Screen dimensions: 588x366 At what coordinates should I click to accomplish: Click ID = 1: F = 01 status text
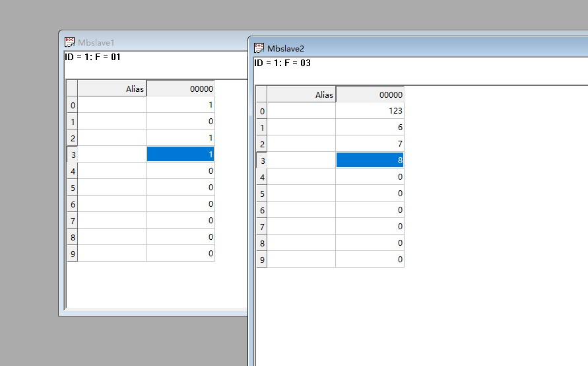pyautogui.click(x=92, y=57)
